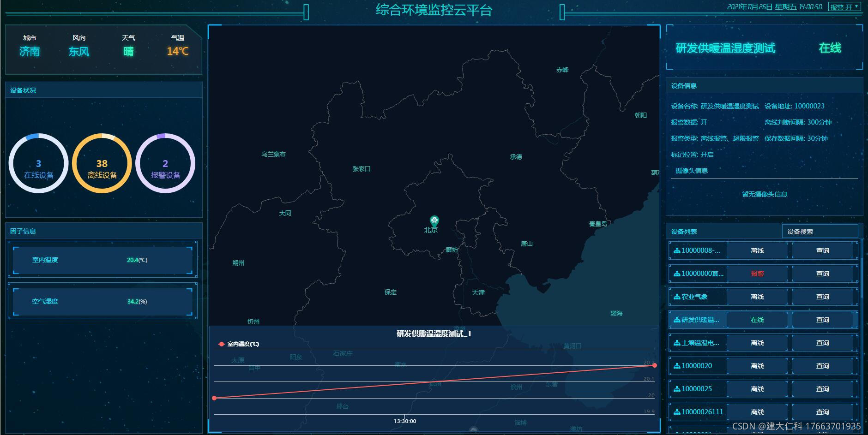Toggle the 报警数据 开 setting
The width and height of the screenshot is (868, 435).
704,122
